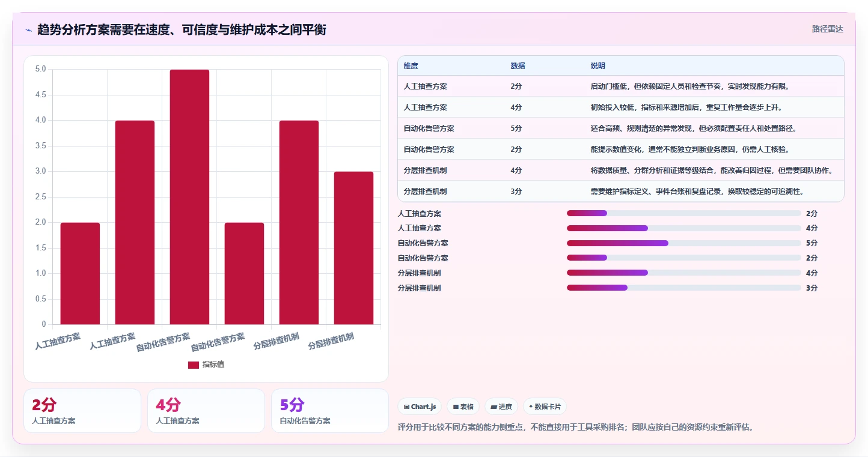Click the description starting with 启动门槛低

(x=689, y=86)
